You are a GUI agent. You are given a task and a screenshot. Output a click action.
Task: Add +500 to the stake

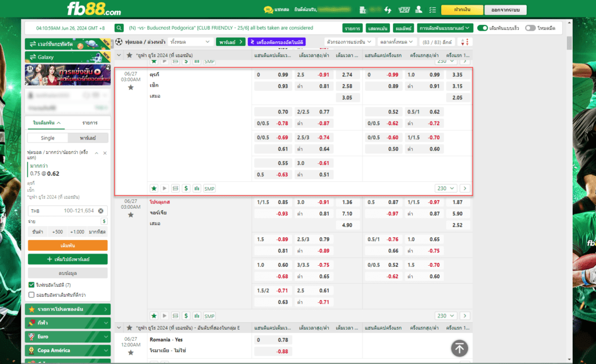point(58,232)
